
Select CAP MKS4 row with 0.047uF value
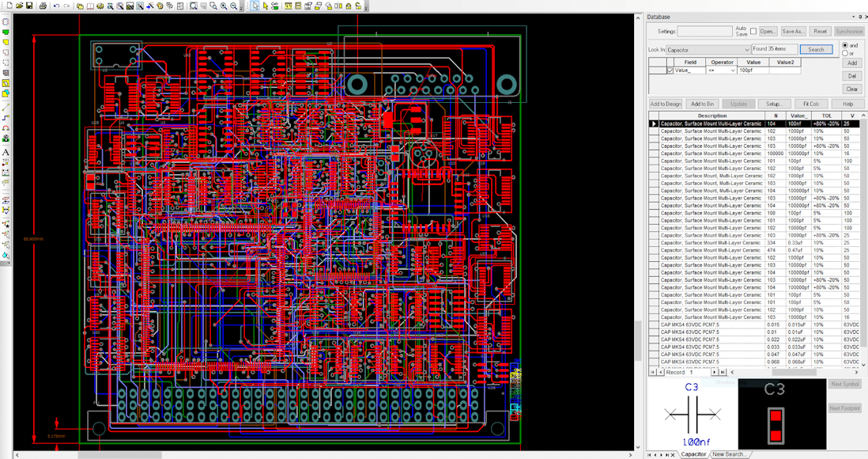tap(754, 355)
